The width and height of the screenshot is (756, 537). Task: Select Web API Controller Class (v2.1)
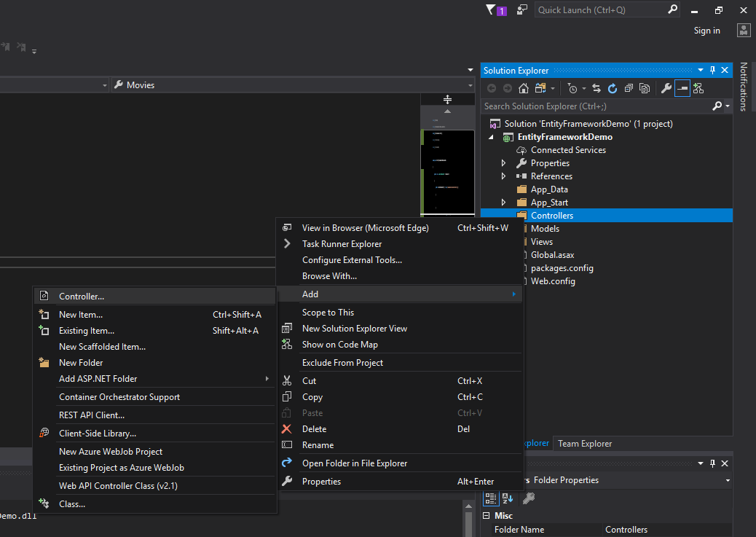pyautogui.click(x=154, y=486)
